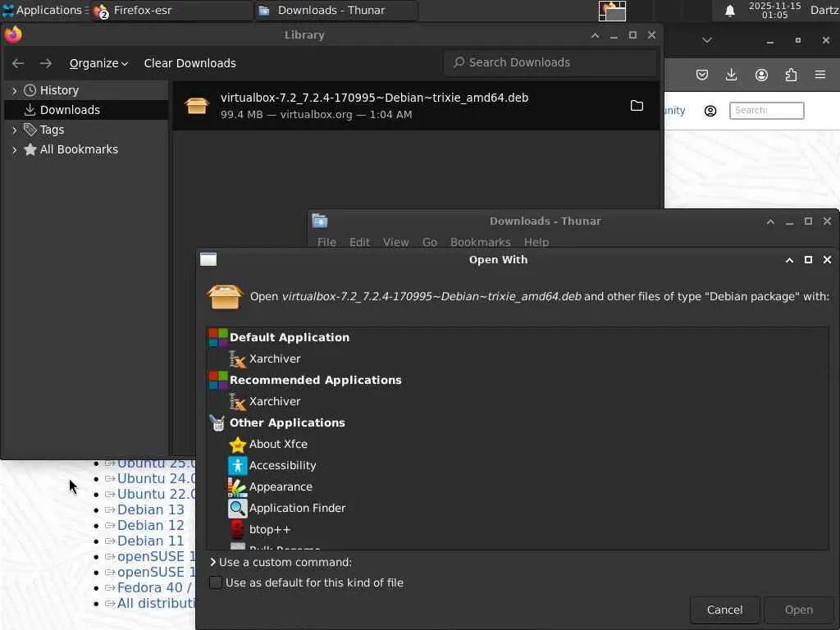
Task: Open the View menu in Thunar
Action: (396, 242)
